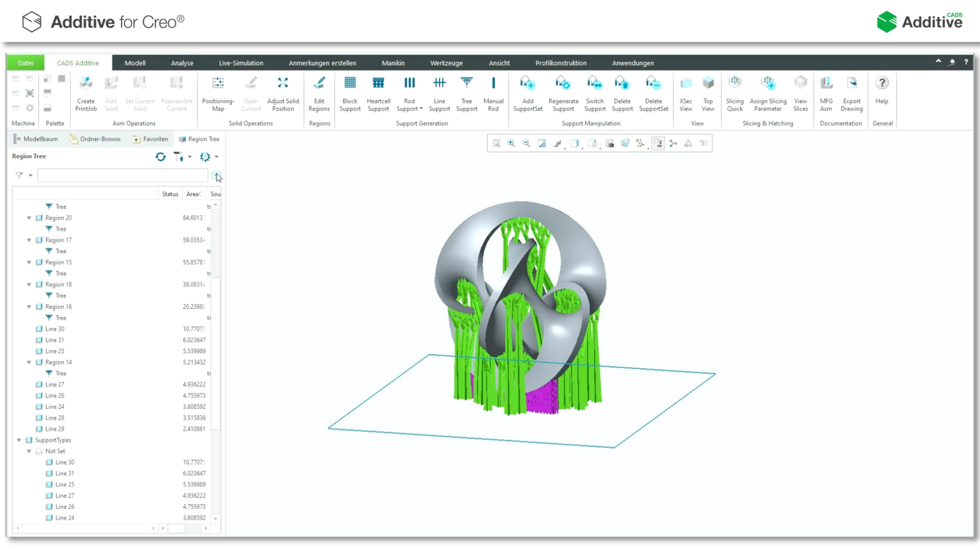Select the Manual Rod tool

click(x=493, y=93)
